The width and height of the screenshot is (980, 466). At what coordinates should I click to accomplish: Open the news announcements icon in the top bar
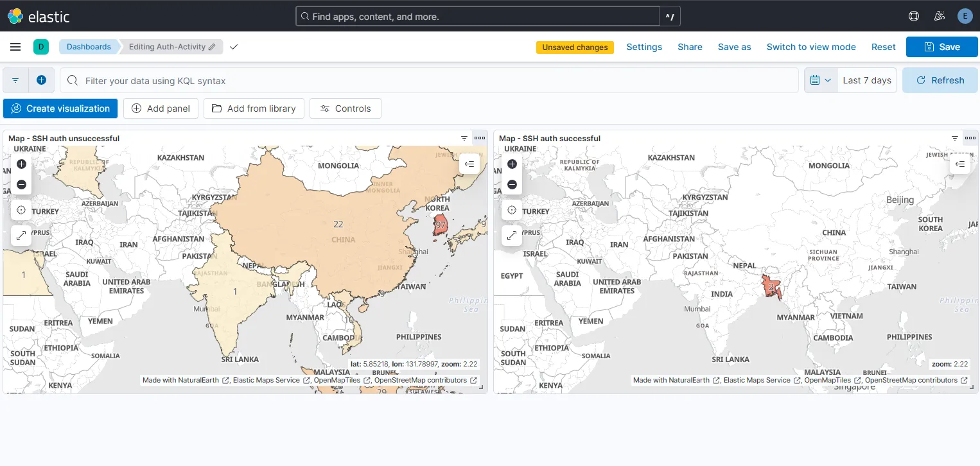click(x=939, y=15)
